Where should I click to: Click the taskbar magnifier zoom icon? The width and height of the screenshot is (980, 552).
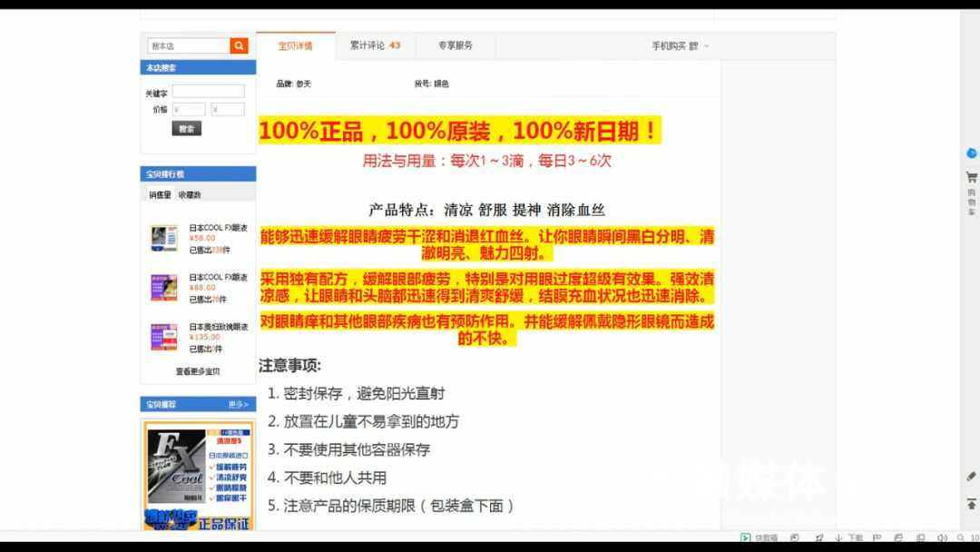(960, 537)
